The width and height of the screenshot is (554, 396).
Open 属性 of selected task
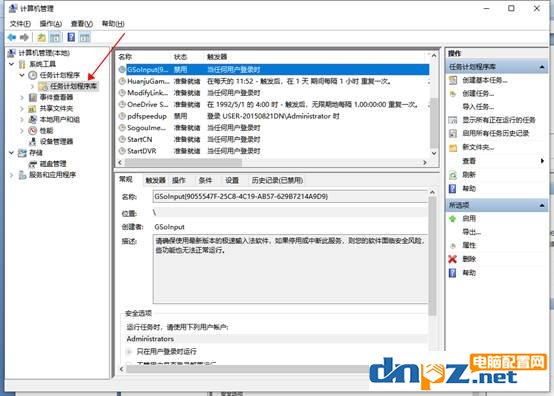tap(469, 245)
